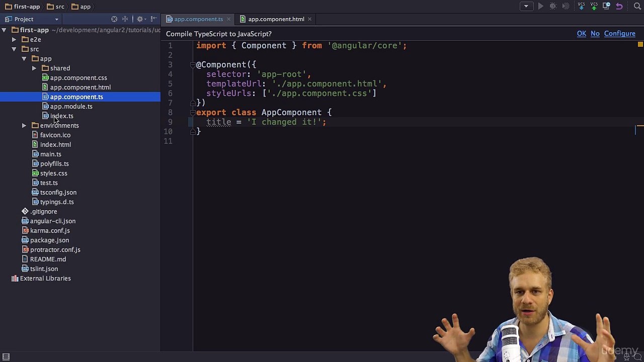Viewport: 644px width, 362px height.
Task: Click OK to compile TypeScript
Action: (x=582, y=34)
